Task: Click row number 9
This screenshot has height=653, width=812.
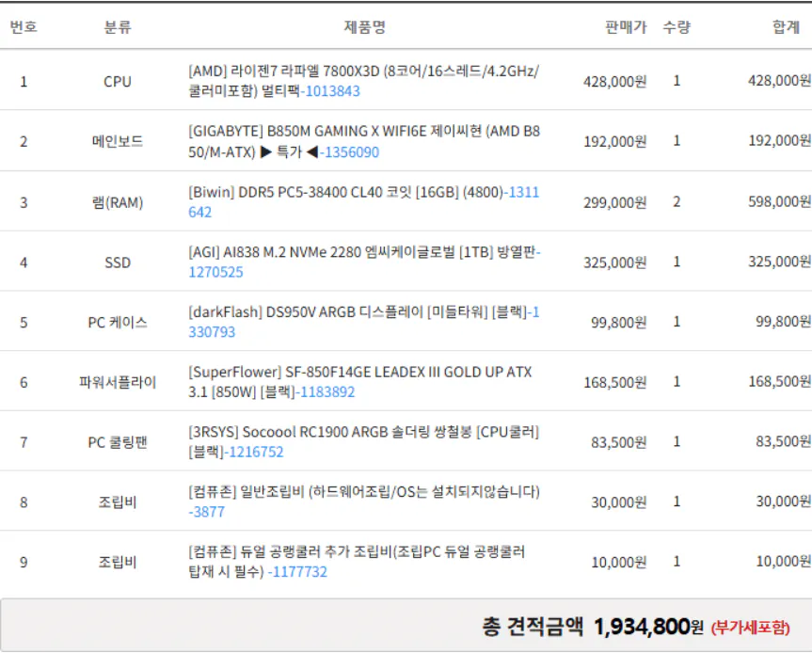Action: coord(24,562)
